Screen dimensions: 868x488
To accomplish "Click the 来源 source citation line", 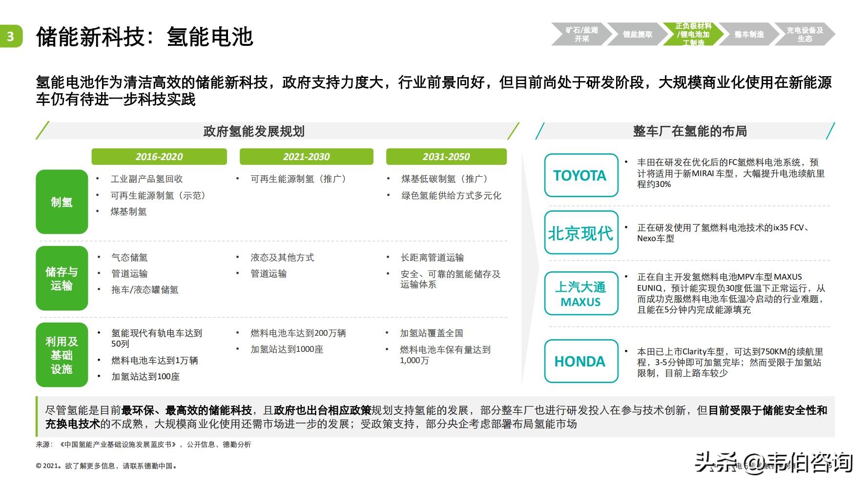I will (144, 445).
